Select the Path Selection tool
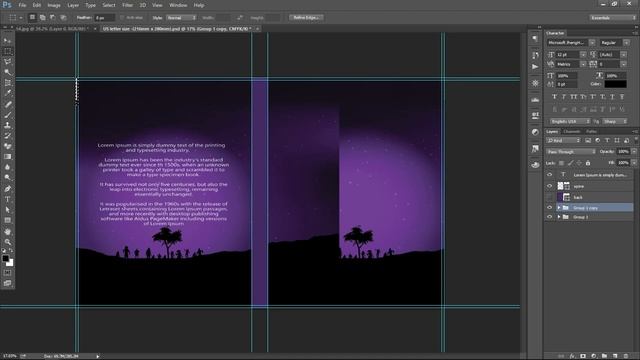The image size is (640, 360). (x=7, y=210)
